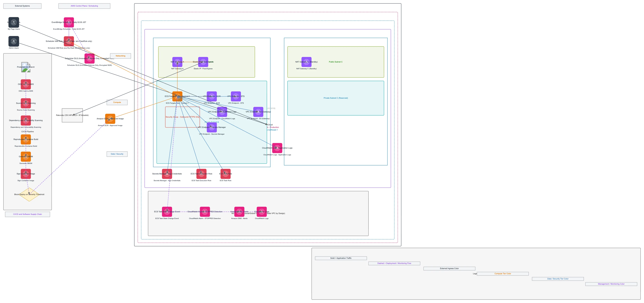Screen dimensions: 644x303
Task: Select the External Systems label box
Action: point(22,6)
